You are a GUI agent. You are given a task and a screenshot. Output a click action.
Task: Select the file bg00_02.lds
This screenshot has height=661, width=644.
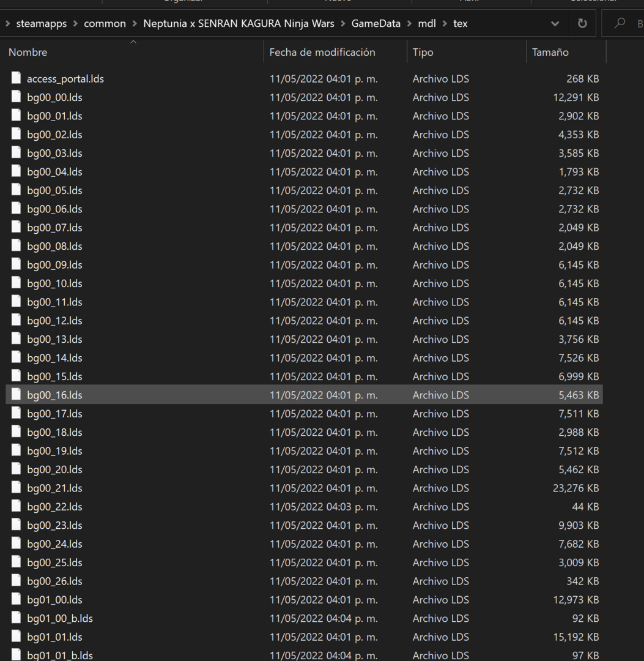click(54, 135)
